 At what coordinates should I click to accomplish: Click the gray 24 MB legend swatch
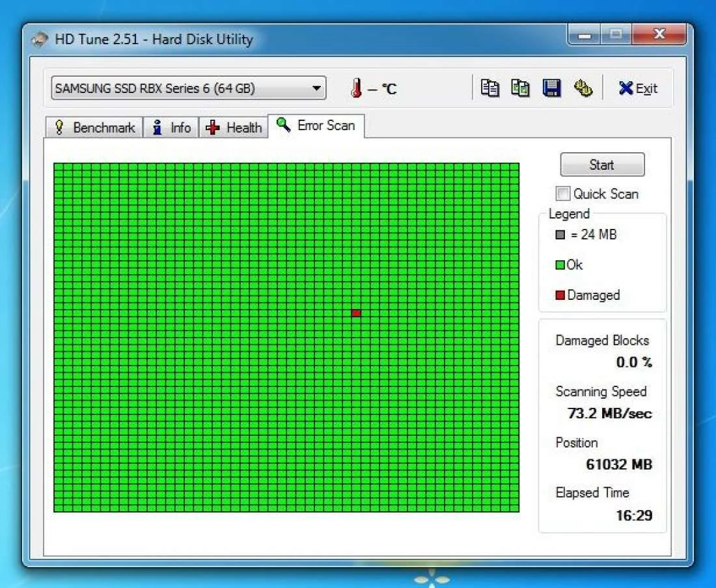560,235
